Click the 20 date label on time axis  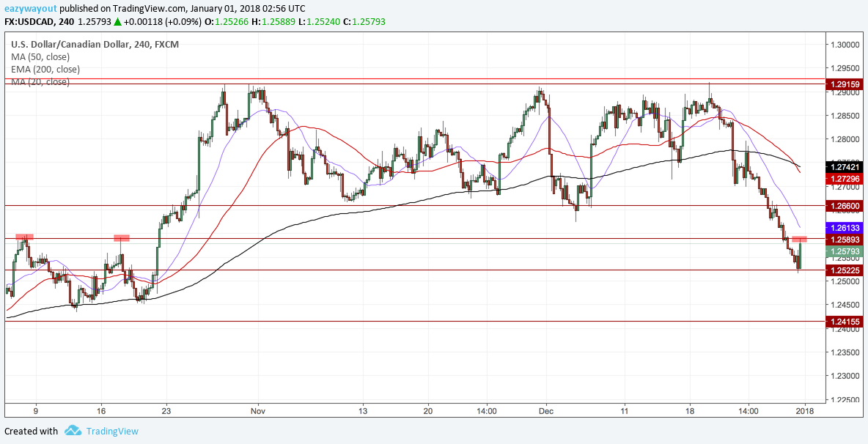tap(427, 412)
